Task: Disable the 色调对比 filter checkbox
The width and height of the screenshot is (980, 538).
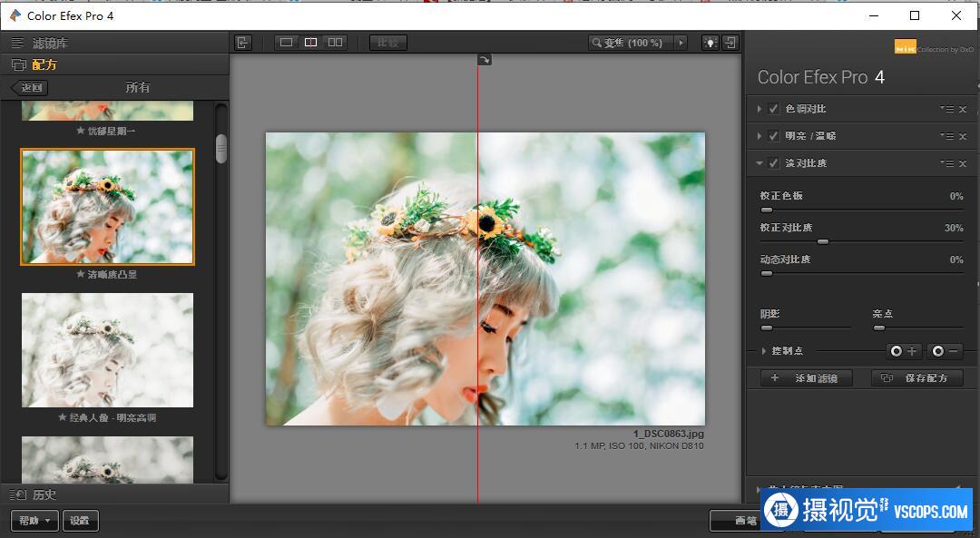Action: (774, 109)
